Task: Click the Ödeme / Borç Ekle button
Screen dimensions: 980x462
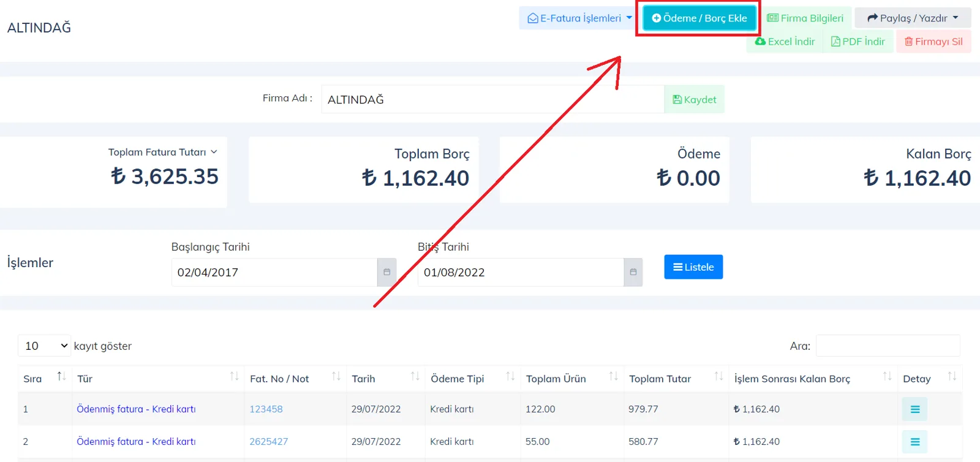Action: coord(699,18)
